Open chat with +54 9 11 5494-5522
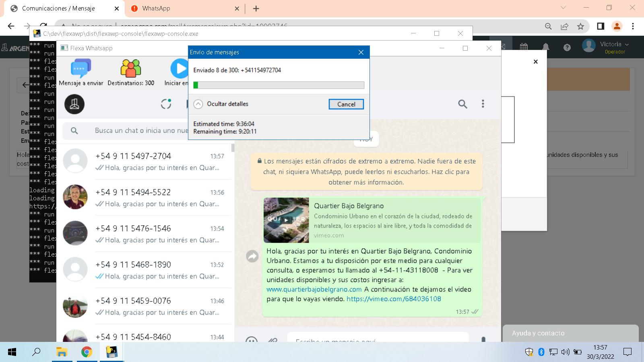Viewport: 644px width, 362px height. coord(145,197)
